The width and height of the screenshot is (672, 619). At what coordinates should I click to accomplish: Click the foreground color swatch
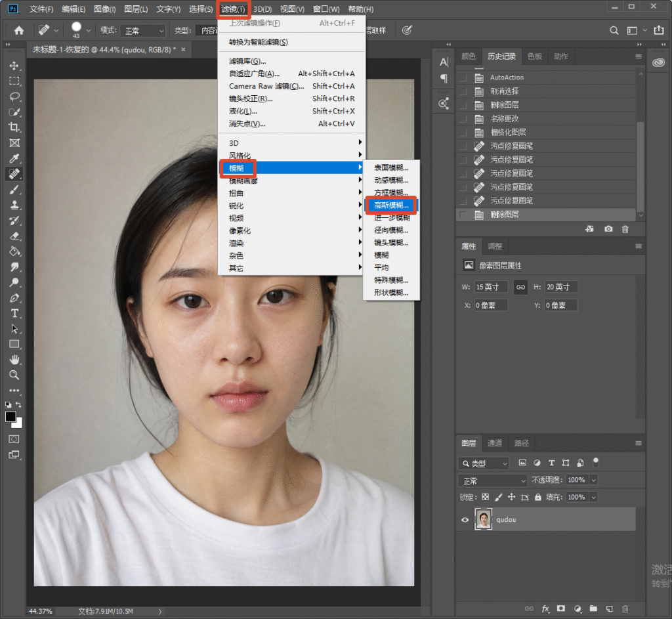(10, 417)
